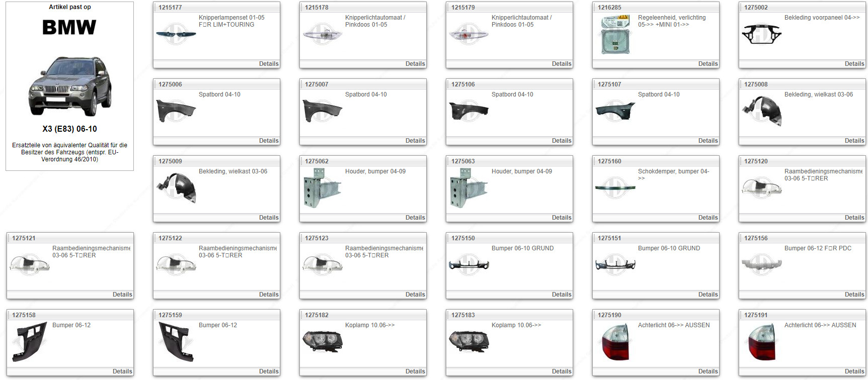
Task: Show Details for part 1275002
Action: pos(854,64)
